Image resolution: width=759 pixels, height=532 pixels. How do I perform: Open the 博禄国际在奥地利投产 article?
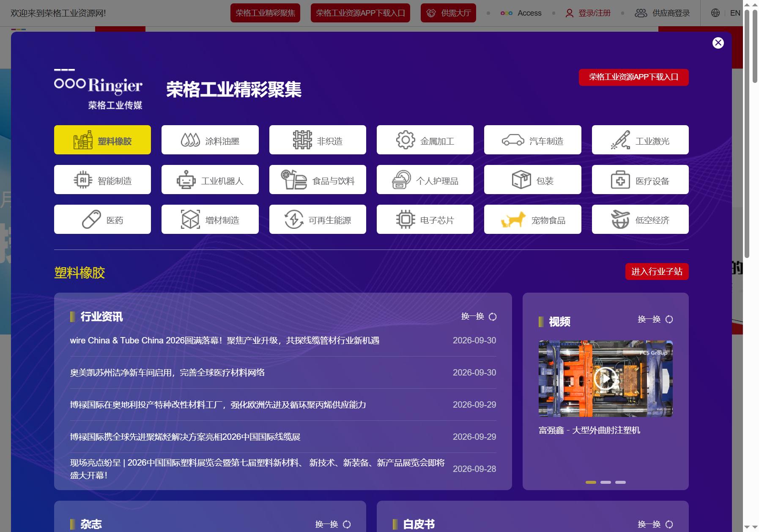pos(218,405)
